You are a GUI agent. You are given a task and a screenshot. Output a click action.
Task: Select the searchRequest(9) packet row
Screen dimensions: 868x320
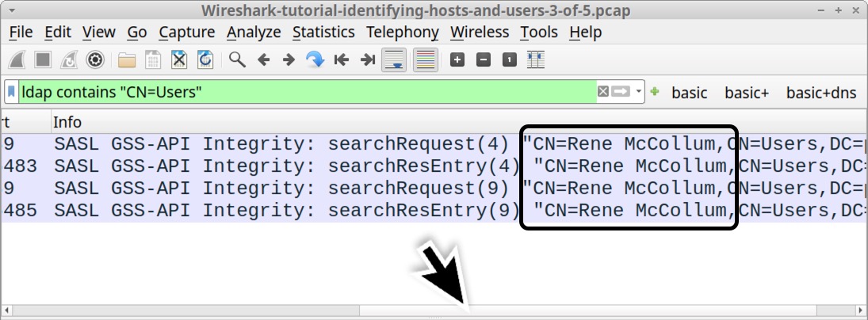tap(434, 189)
